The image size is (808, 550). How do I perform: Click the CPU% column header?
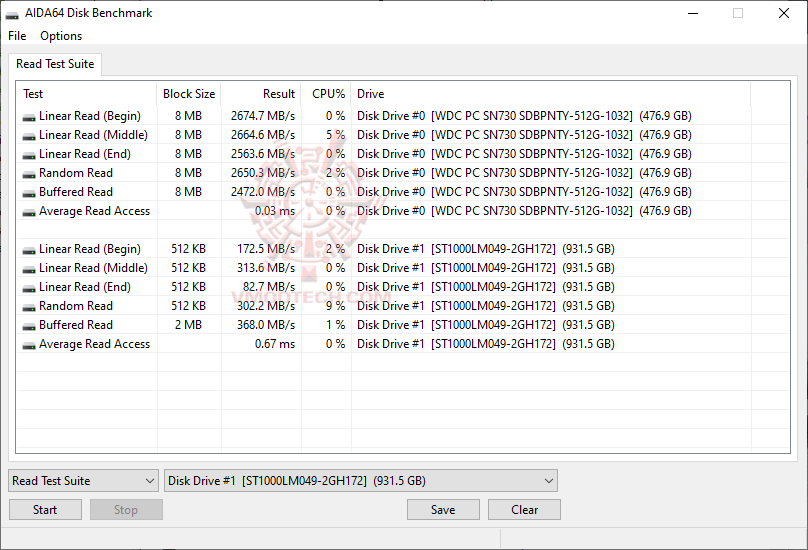click(x=326, y=94)
